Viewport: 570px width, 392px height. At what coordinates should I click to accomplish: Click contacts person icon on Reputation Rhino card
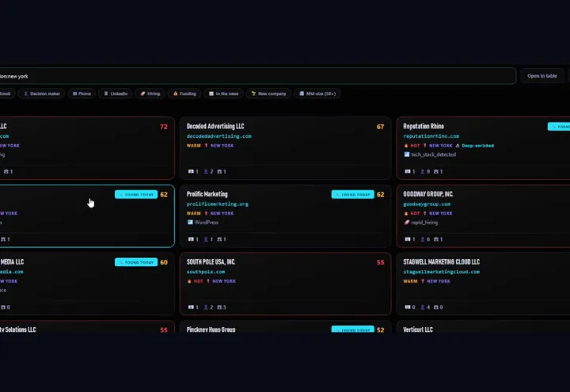pos(423,172)
